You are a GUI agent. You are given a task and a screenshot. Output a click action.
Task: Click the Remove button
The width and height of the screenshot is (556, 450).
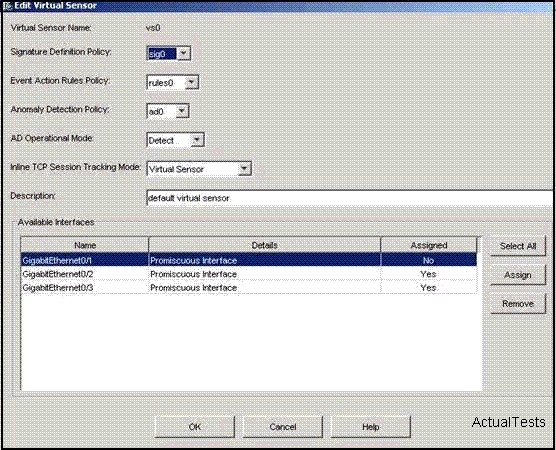pyautogui.click(x=518, y=304)
